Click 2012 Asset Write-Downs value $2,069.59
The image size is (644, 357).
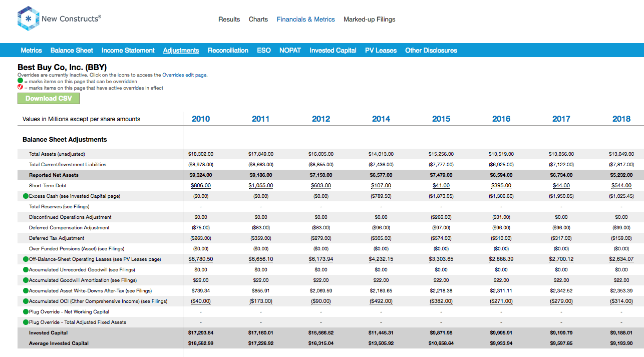[321, 291]
